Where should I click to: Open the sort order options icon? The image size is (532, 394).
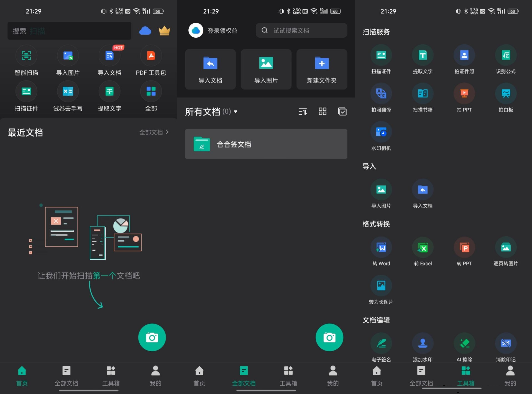click(x=303, y=112)
